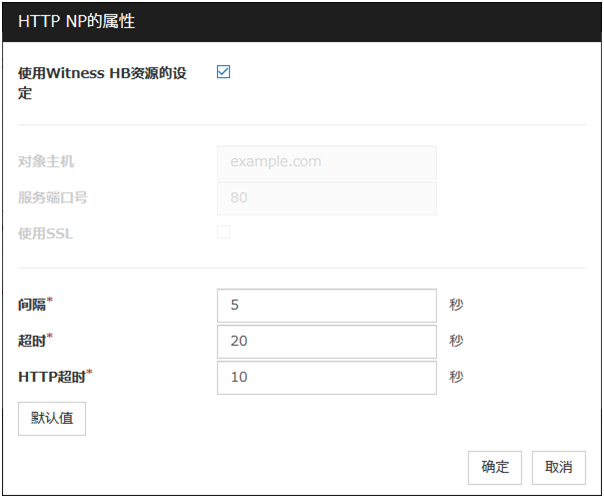Click the 对象主机 label
The height and width of the screenshot is (498, 604).
[x=46, y=161]
